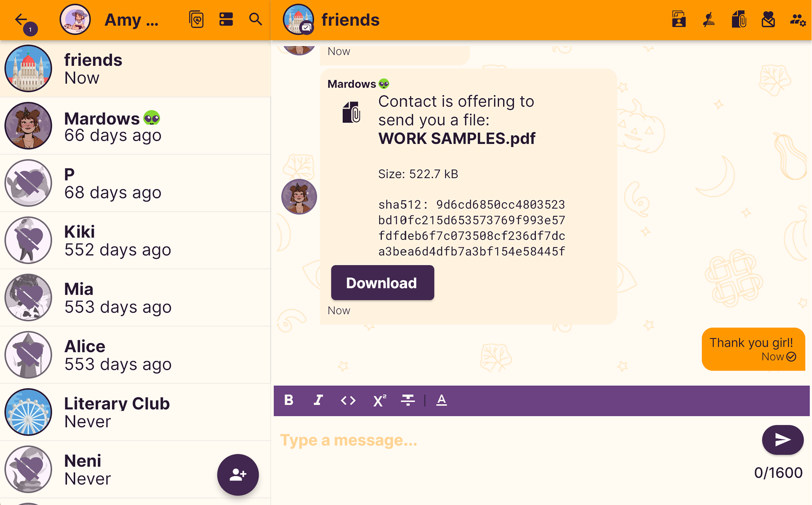Toggle superscript formatting
Screen dimensions: 812x505
point(379,400)
